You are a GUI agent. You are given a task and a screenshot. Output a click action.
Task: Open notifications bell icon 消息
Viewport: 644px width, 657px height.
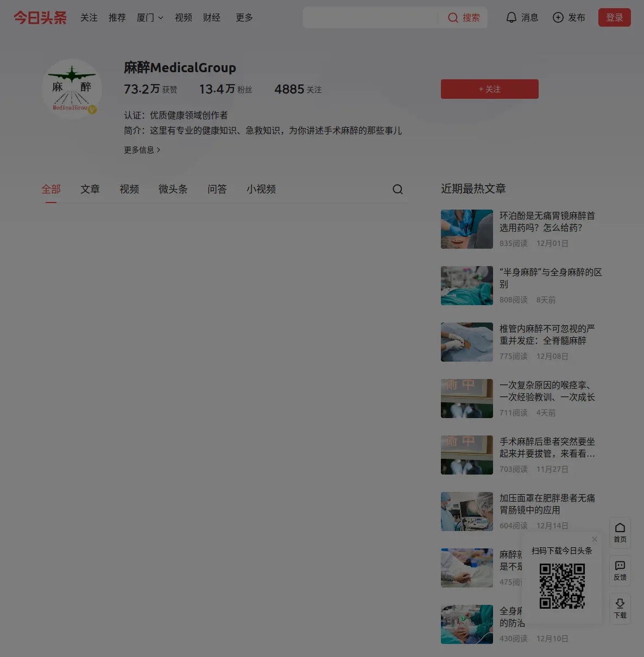point(511,18)
